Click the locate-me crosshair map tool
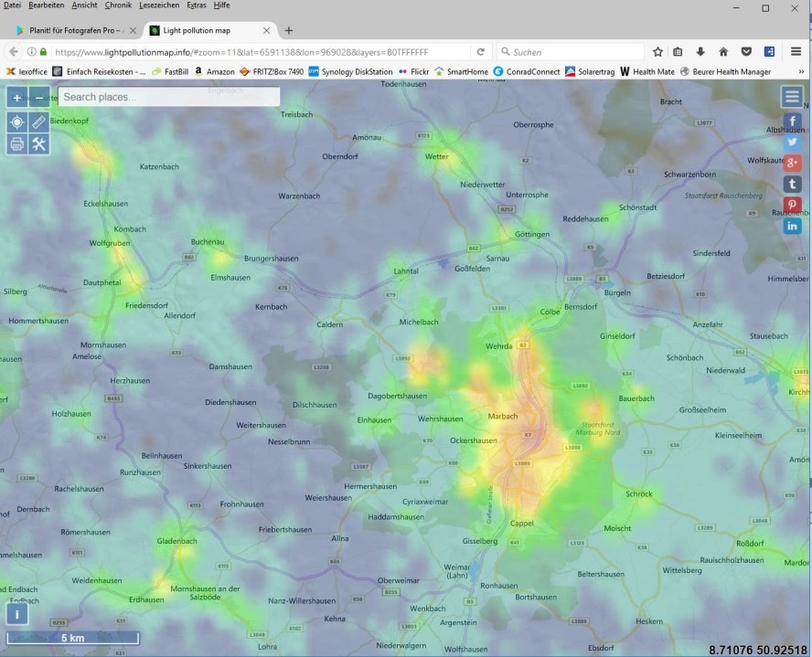The height and width of the screenshot is (657, 812). [17, 122]
